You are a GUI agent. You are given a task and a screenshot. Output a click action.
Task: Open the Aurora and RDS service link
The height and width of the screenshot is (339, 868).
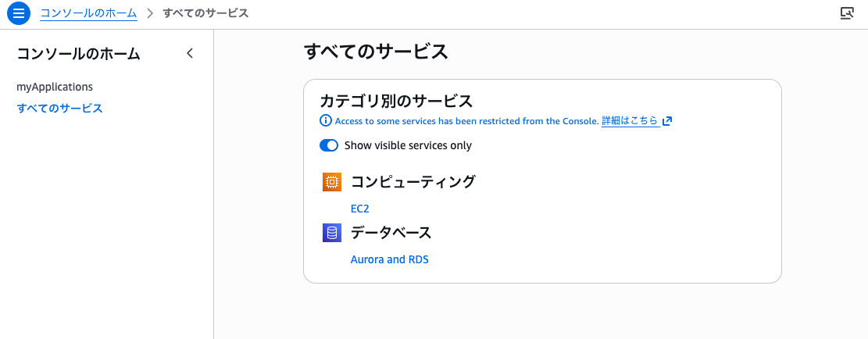389,259
